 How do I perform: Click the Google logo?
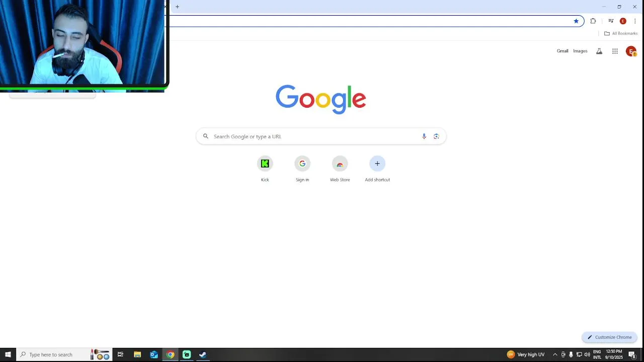[x=320, y=99]
